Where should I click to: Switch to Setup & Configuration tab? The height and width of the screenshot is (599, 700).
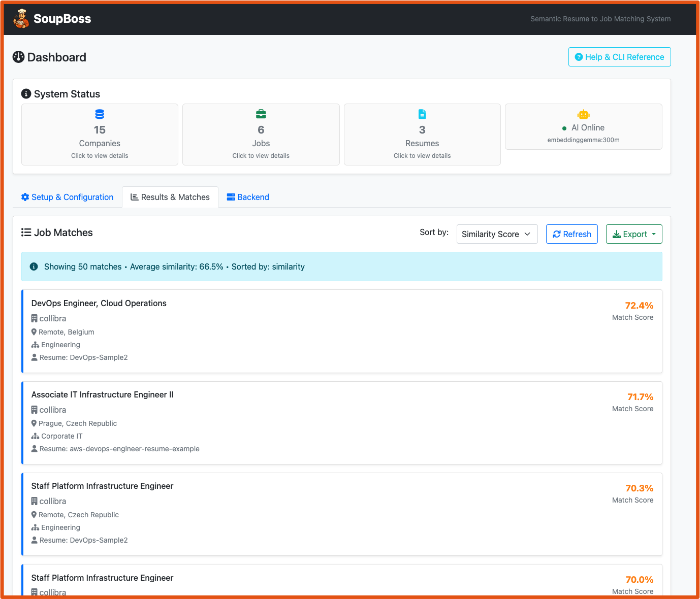pyautogui.click(x=68, y=197)
